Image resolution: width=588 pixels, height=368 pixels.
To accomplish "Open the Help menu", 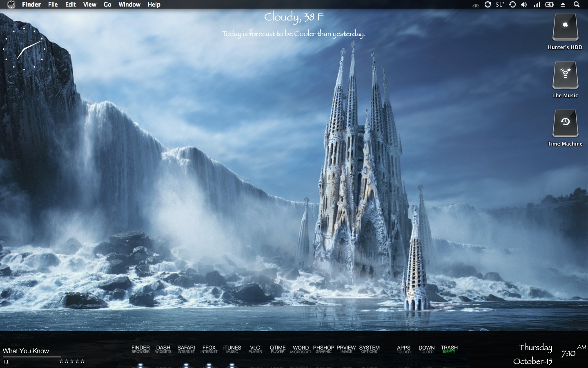I will (x=154, y=4).
